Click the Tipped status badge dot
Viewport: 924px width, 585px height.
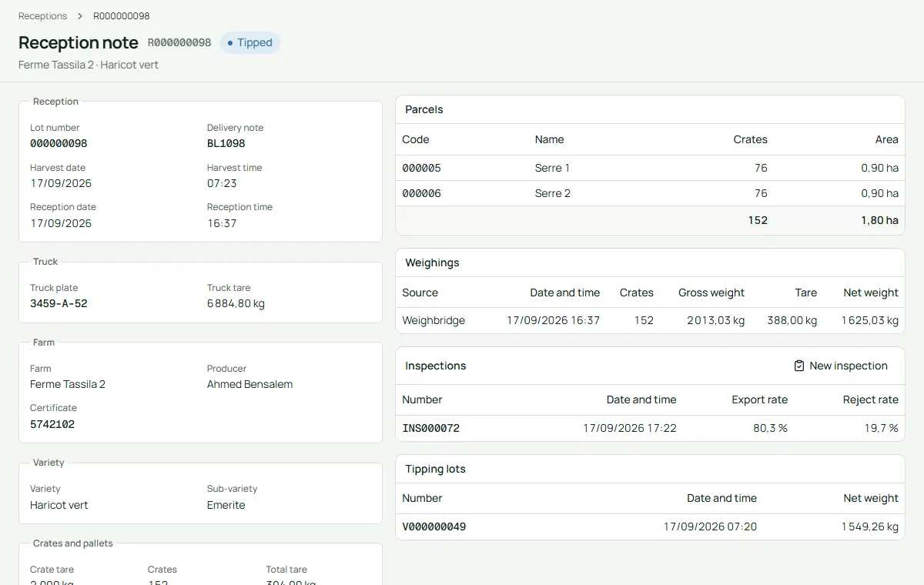point(230,43)
